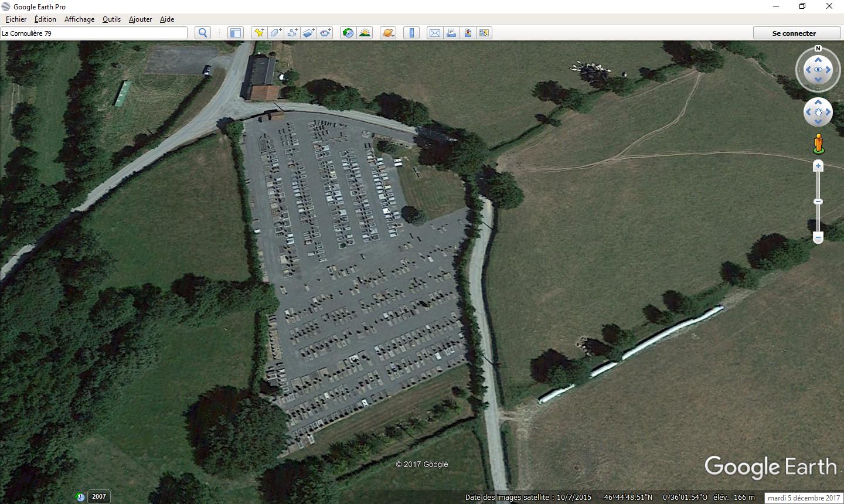The height and width of the screenshot is (504, 844).
Task: Click the date mardi 5 décembre 2017
Action: (x=804, y=498)
